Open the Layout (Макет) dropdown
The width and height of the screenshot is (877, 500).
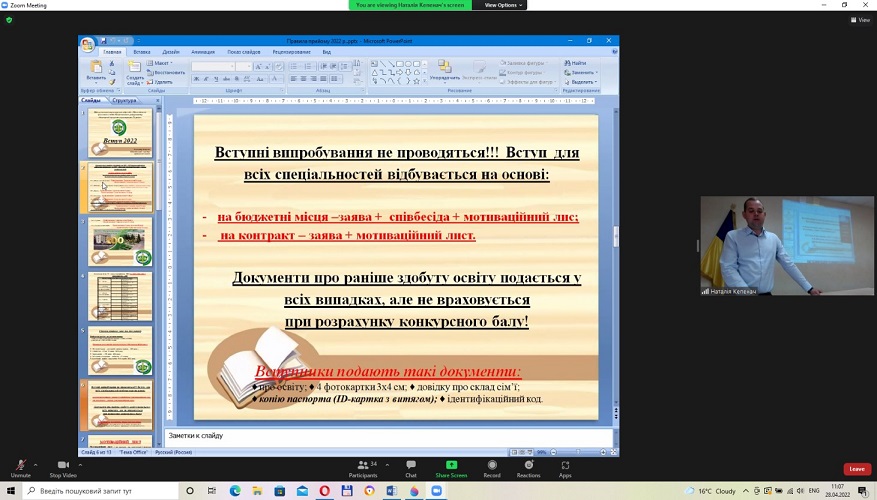(160, 63)
